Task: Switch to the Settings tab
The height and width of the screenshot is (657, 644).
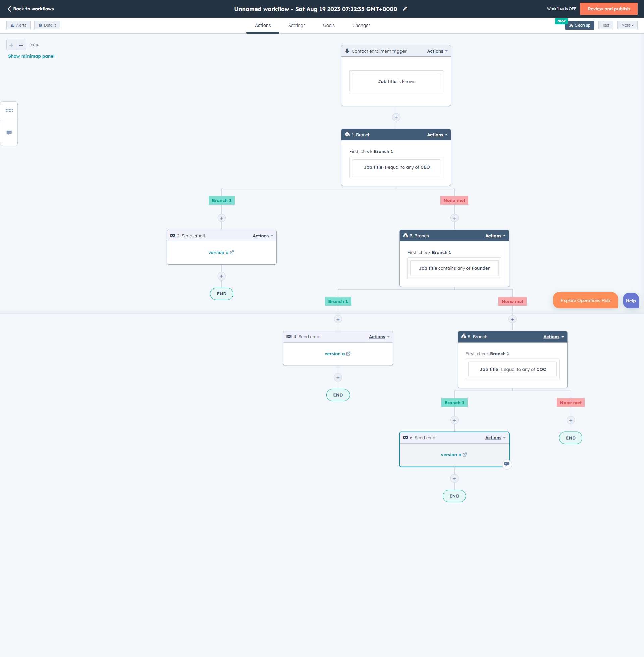Action: click(x=297, y=25)
